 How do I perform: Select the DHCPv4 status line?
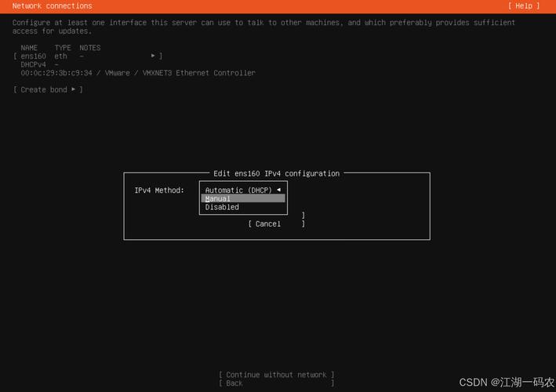[x=34, y=64]
